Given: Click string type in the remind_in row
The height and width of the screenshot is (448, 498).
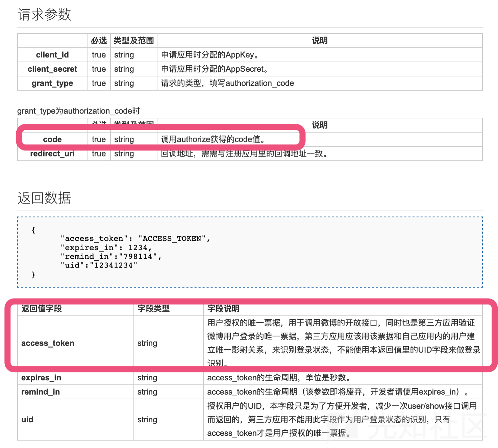Looking at the screenshot, I should click(147, 392).
